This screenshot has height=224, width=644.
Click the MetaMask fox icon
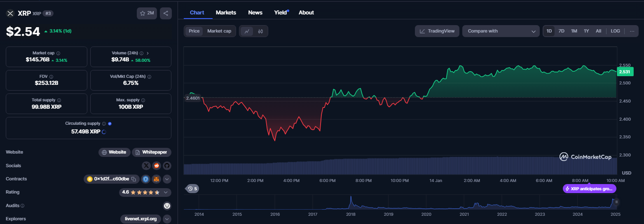(157, 179)
